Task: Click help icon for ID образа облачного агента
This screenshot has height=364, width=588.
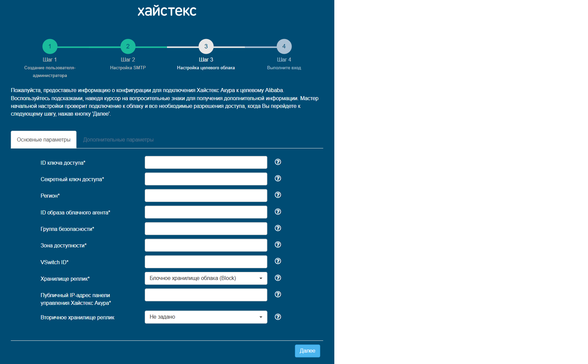Action: click(x=278, y=212)
